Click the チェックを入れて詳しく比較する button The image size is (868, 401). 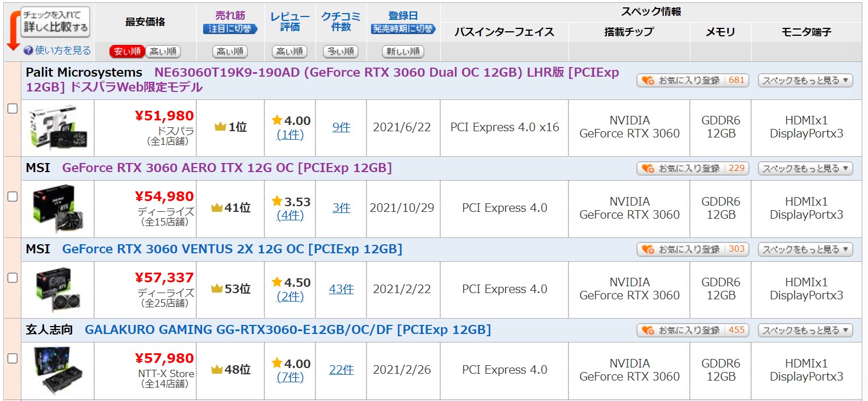coord(56,22)
